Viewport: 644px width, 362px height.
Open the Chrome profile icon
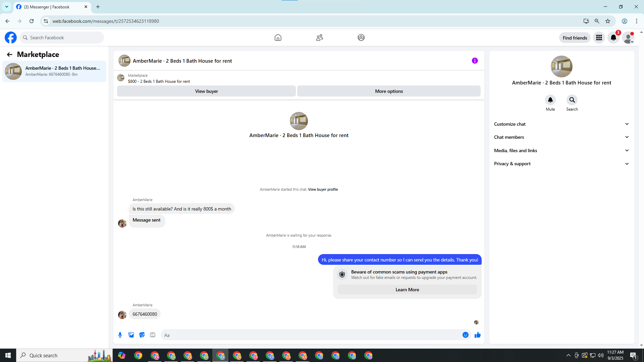pos(625,21)
